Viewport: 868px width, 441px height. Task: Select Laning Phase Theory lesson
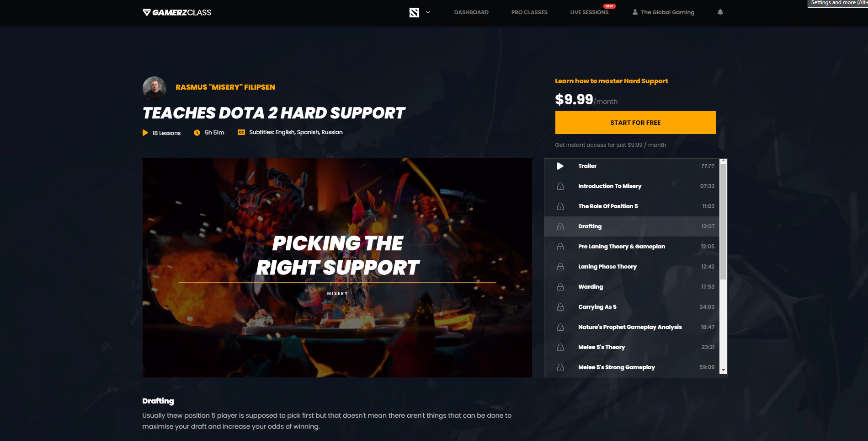[x=632, y=267]
